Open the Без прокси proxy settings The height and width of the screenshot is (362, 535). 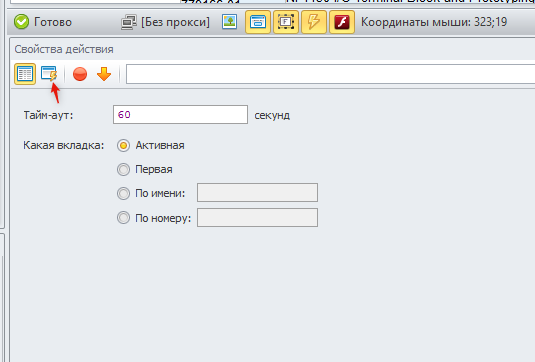coord(165,22)
